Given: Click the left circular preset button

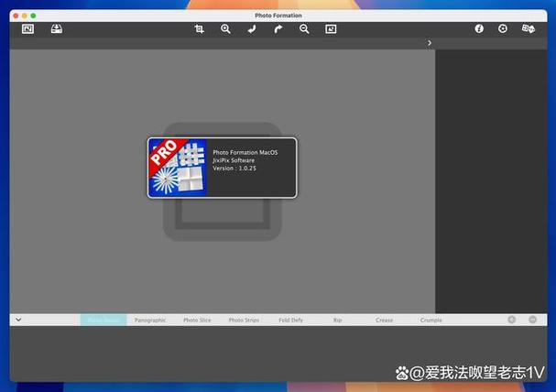Looking at the screenshot, I should (x=512, y=320).
